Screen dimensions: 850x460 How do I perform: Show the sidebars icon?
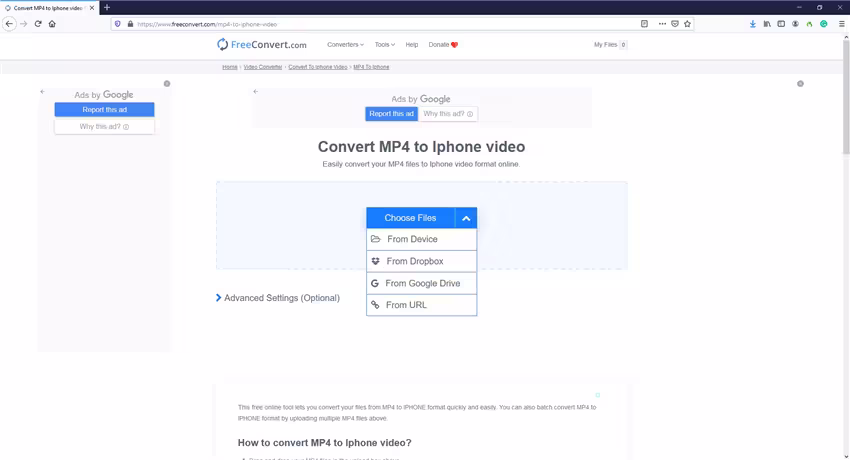click(781, 24)
